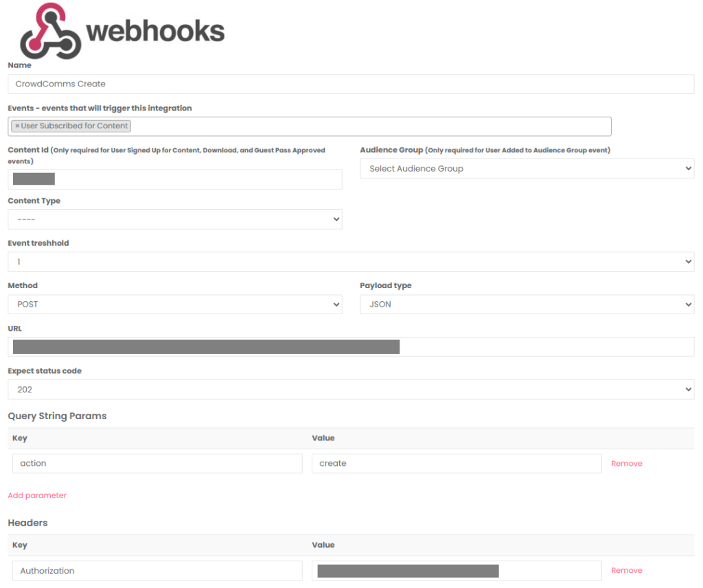Screen dimensions: 703x588
Task: Open the Method dropdown showing POST
Action: click(175, 305)
